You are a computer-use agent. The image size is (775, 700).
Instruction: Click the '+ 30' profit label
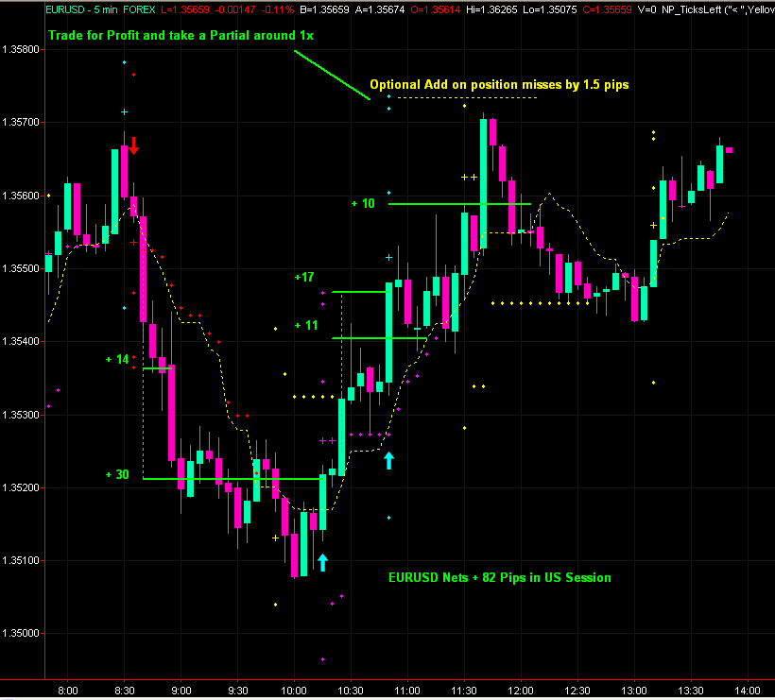point(117,475)
